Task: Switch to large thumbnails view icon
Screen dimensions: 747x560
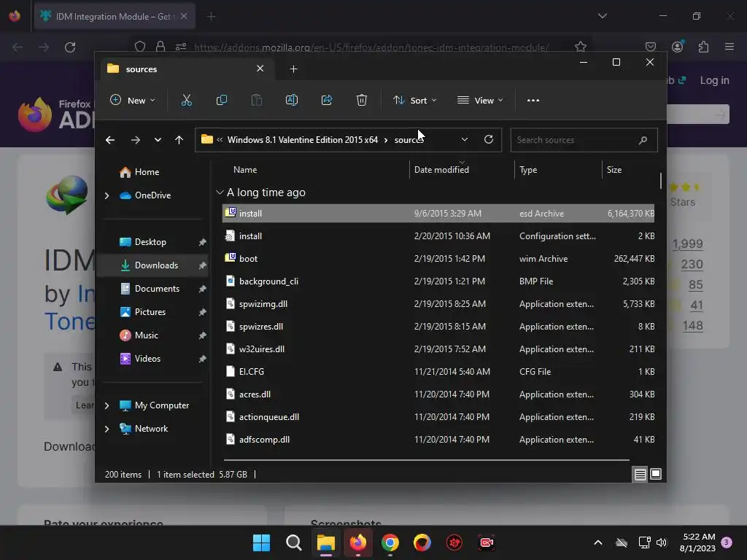Action: tap(656, 474)
